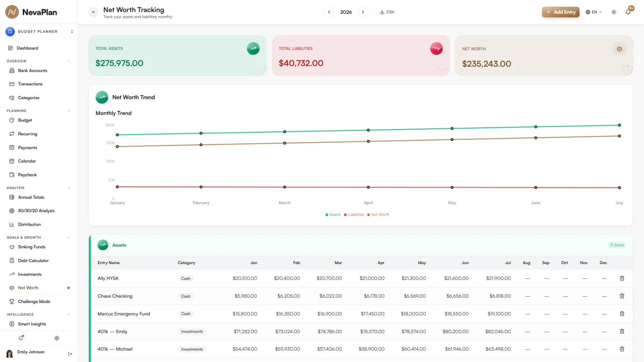This screenshot has width=644, height=362.
Task: Toggle light/dark theme sun icon
Action: pyautogui.click(x=614, y=12)
